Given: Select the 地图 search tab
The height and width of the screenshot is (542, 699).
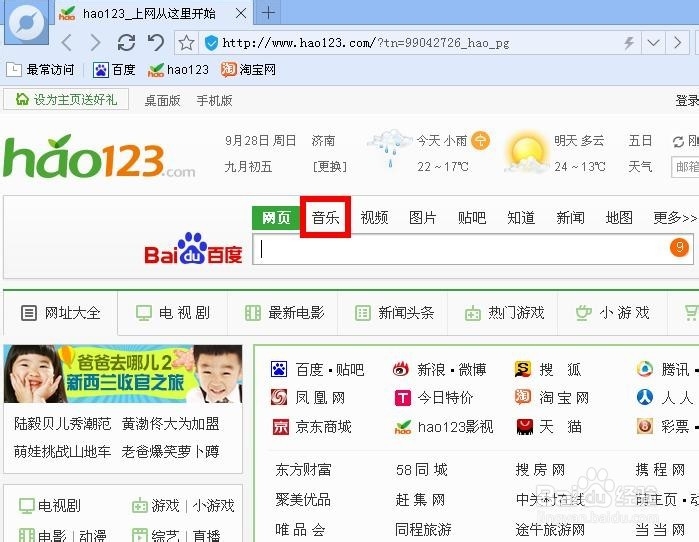Looking at the screenshot, I should 619,218.
